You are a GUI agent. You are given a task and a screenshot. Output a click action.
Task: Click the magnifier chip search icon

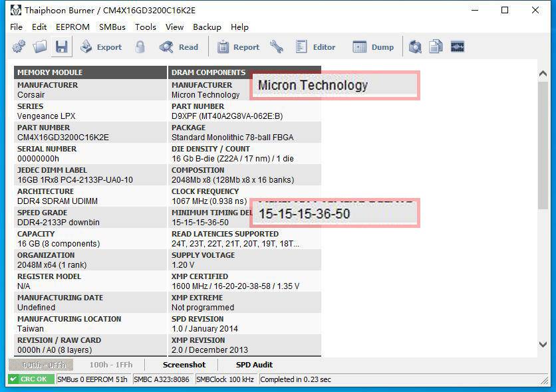[415, 47]
